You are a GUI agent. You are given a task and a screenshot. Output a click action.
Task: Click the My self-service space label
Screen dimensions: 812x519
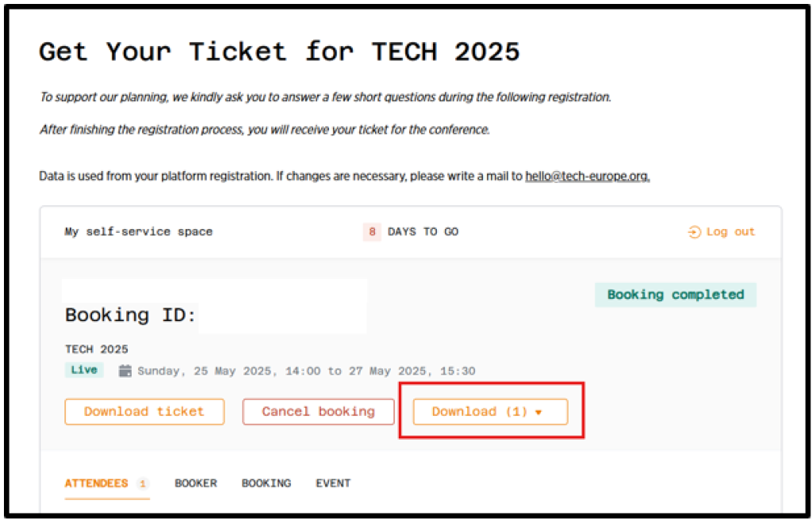[x=139, y=232]
